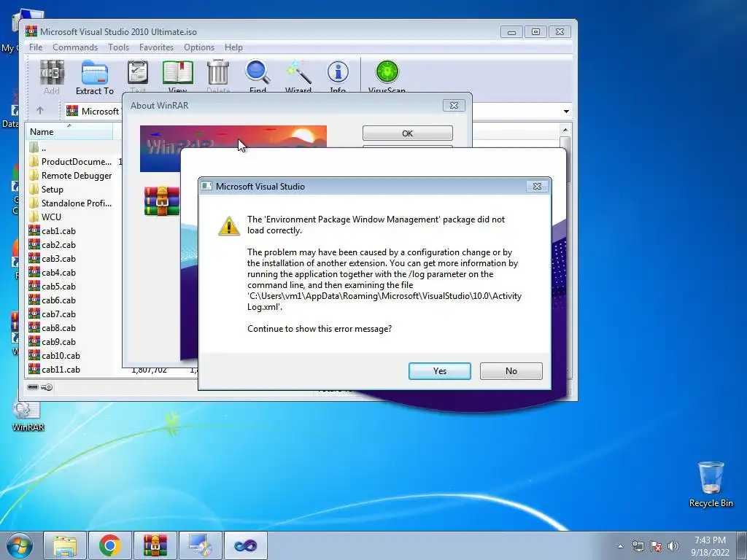
Task: Run the VirusScan toolbar icon
Action: (x=387, y=72)
